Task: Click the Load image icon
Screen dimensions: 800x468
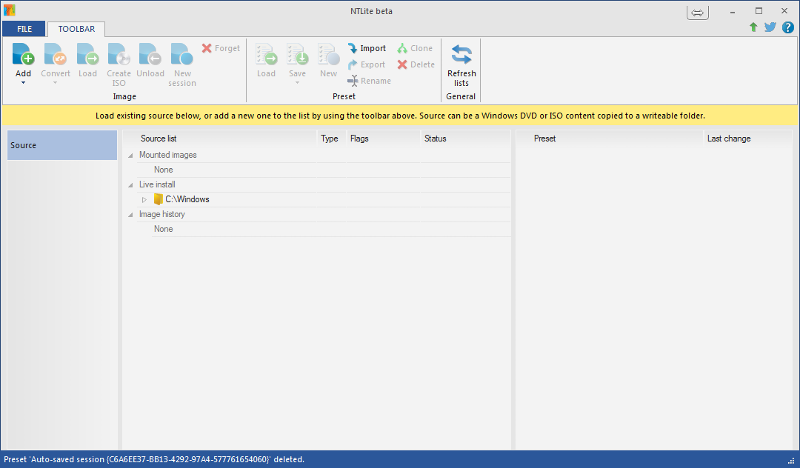Action: [88, 54]
